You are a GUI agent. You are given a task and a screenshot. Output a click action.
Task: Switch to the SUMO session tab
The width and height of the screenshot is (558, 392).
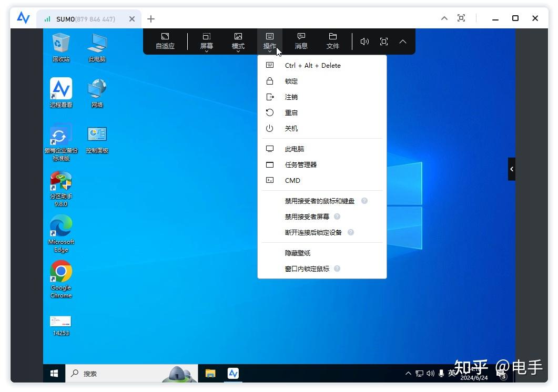tap(85, 19)
